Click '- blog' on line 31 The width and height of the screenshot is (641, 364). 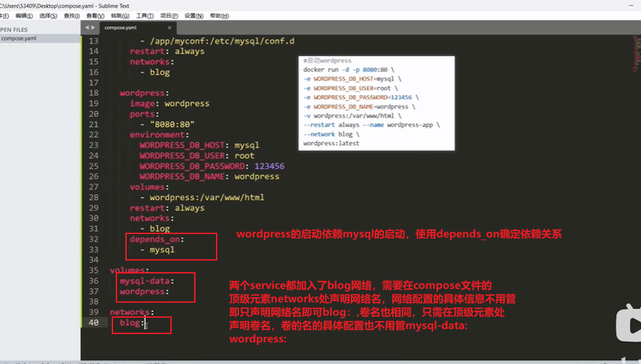[x=155, y=229]
